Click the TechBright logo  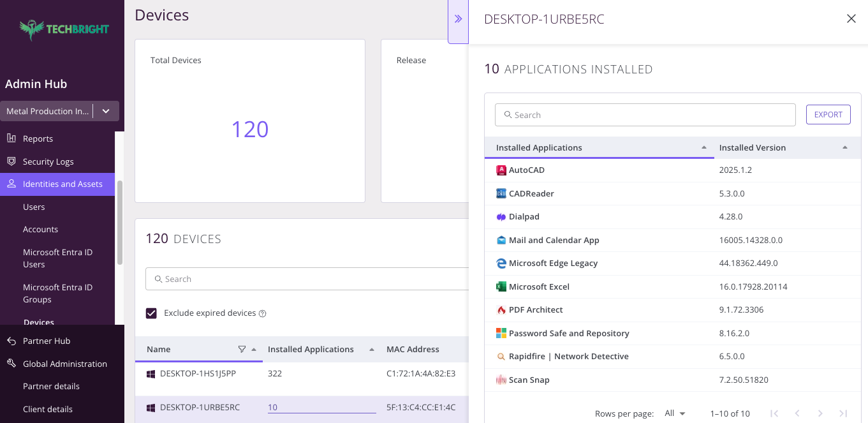point(64,29)
